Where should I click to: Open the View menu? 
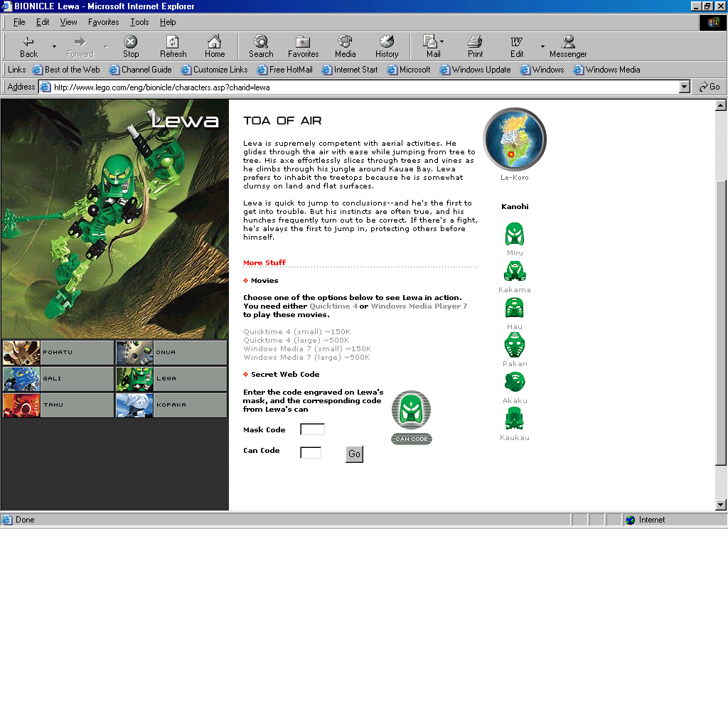click(x=68, y=22)
